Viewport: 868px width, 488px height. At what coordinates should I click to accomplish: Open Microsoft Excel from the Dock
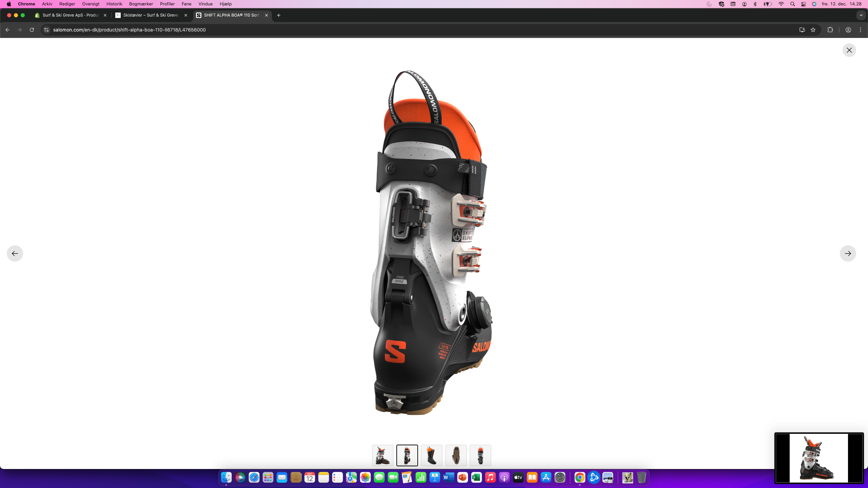pos(476,478)
